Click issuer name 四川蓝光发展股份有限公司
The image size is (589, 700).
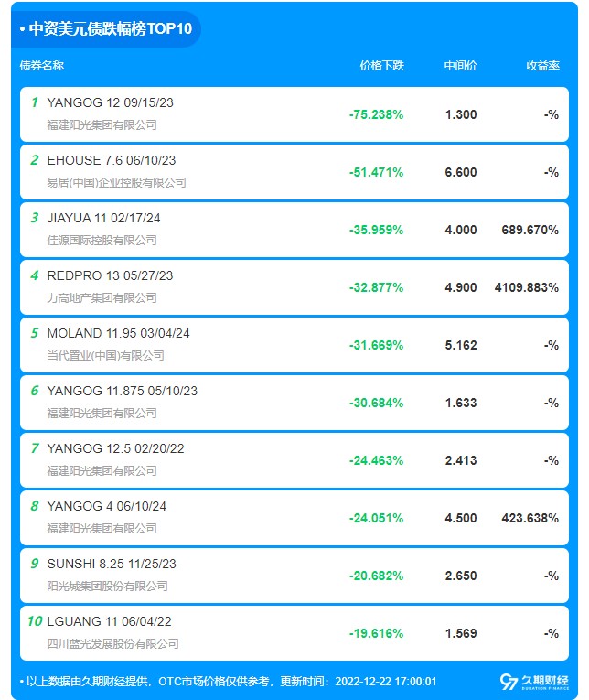[x=112, y=644]
